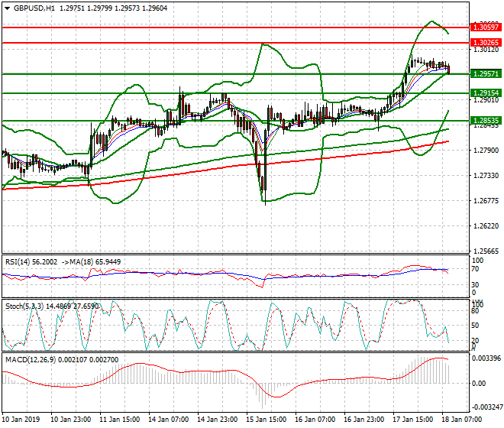
Task: Click the green 1.29571 price level label
Action: tap(486, 74)
